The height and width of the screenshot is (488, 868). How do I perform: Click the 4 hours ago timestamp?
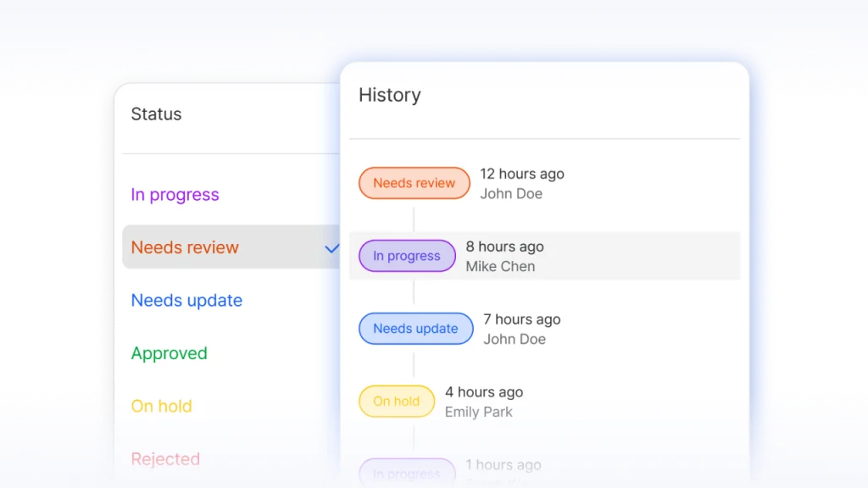(483, 392)
